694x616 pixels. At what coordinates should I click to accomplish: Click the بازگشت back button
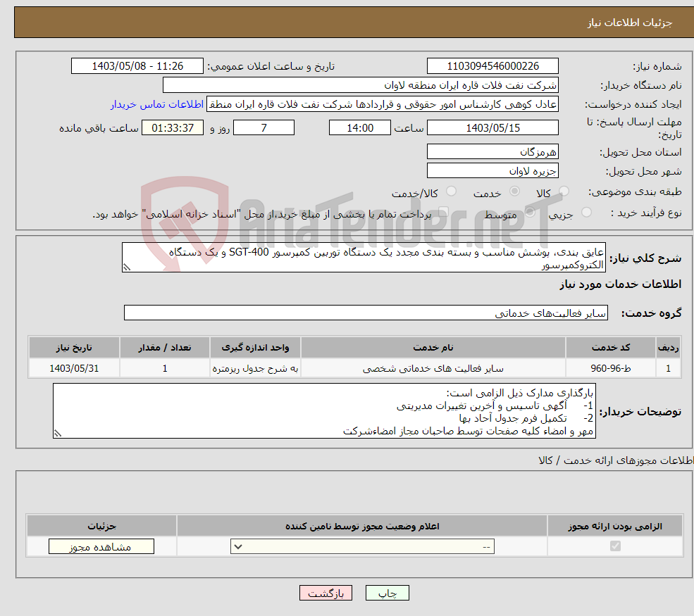click(326, 593)
